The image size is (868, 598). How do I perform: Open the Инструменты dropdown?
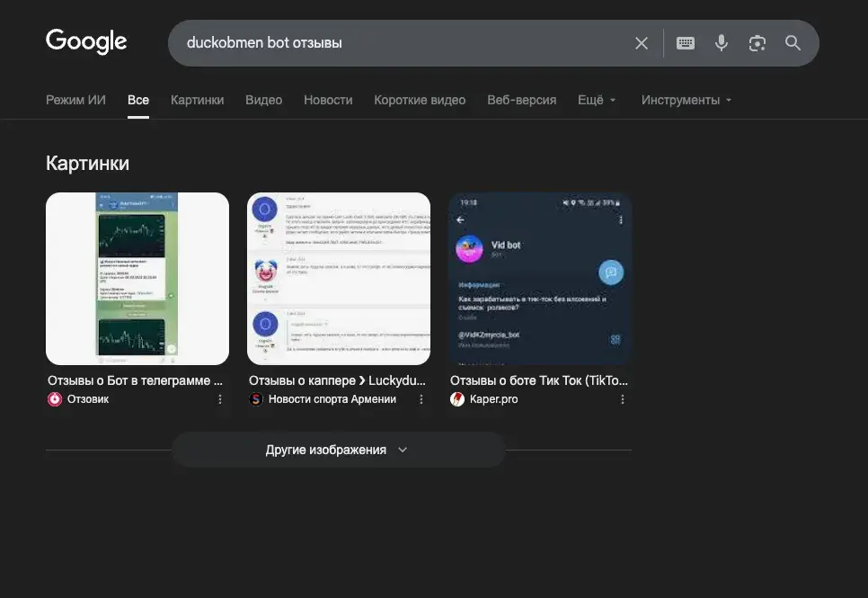tap(686, 101)
